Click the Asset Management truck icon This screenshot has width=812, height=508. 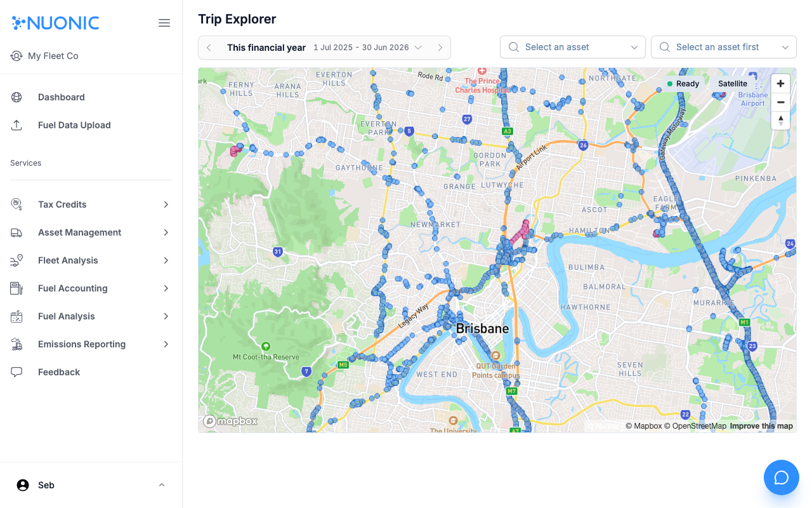click(x=16, y=232)
